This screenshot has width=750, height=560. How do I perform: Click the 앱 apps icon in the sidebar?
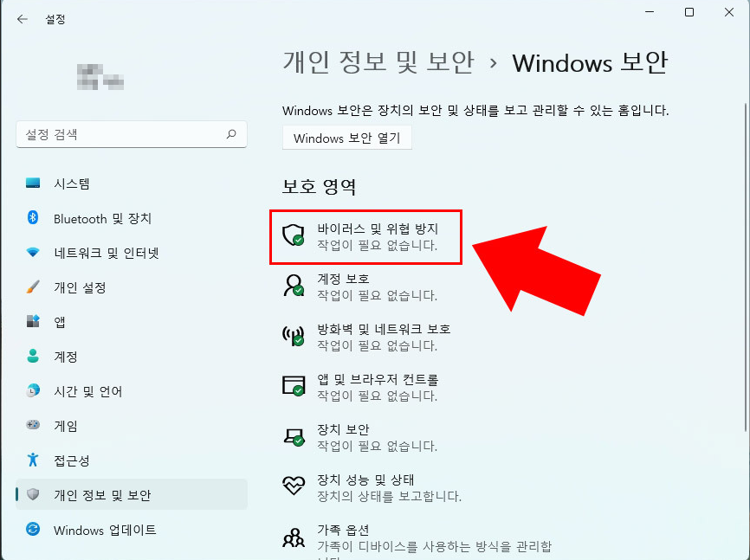pos(33,321)
